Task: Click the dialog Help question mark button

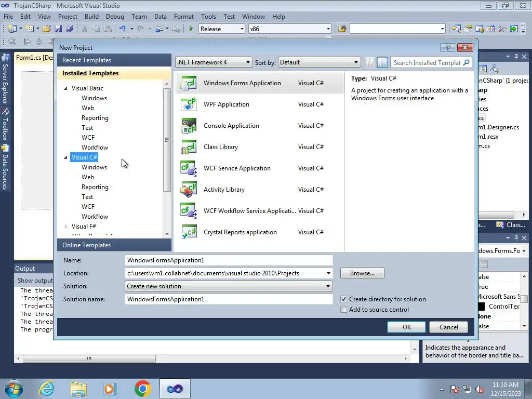Action: [448, 47]
